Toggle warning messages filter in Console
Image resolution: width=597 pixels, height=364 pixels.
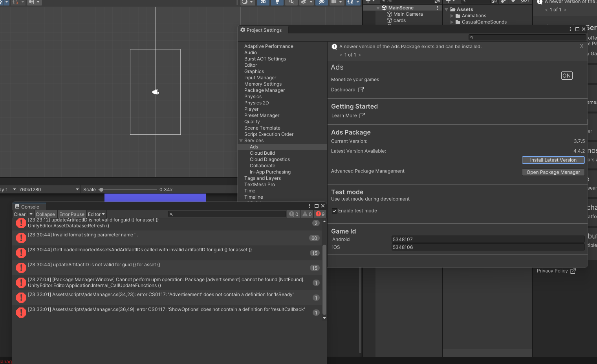coord(307,214)
